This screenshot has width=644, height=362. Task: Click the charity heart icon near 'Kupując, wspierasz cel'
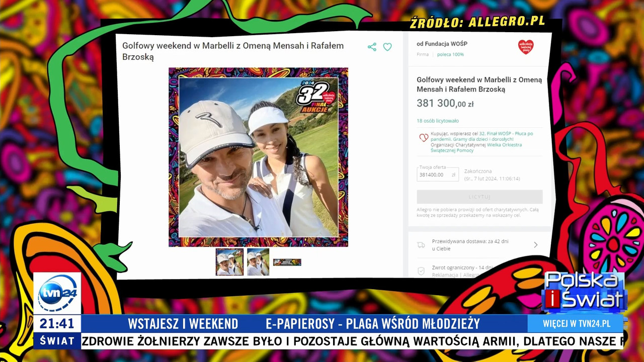tap(424, 137)
